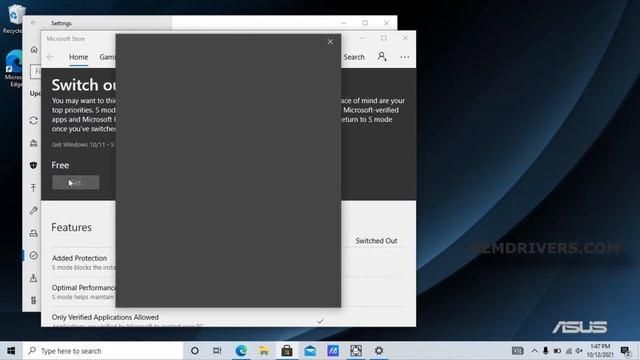Open For developers icon in Settings sidebar
This screenshot has width=640, height=360.
33,300
